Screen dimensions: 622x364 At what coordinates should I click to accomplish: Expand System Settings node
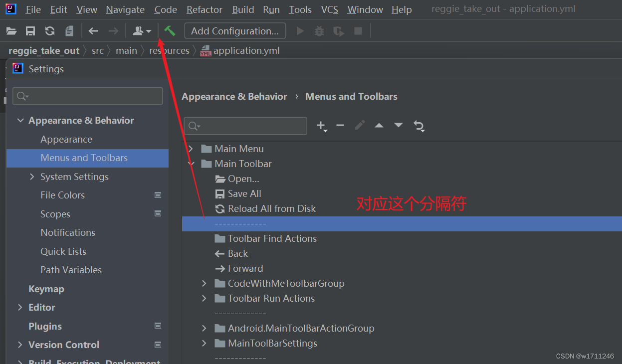(x=32, y=177)
